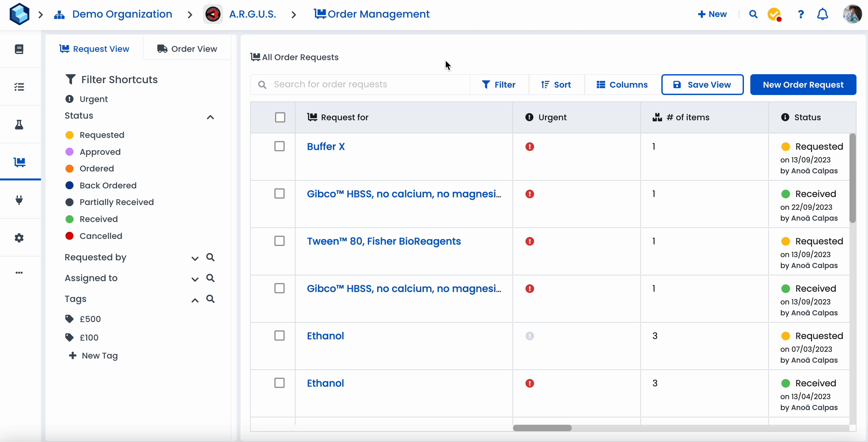Viewport: 868px width, 442px height.
Task: Collapse the Status filter section
Action: (x=210, y=117)
